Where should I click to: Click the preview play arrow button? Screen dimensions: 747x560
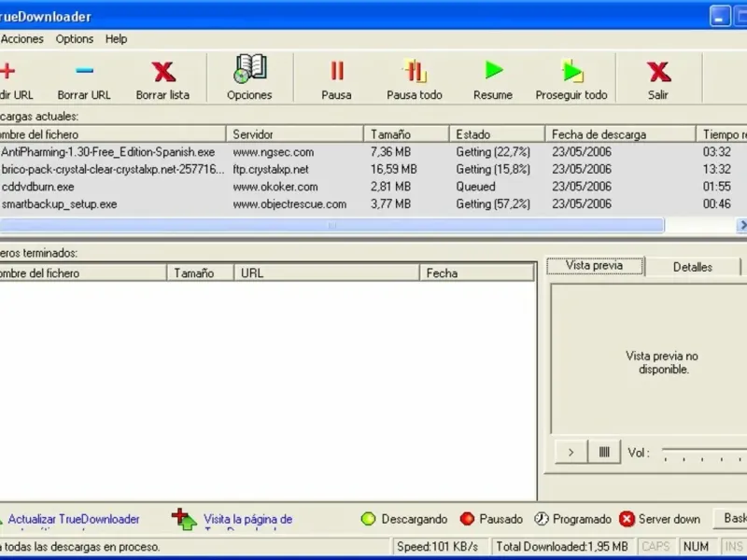pos(571,453)
